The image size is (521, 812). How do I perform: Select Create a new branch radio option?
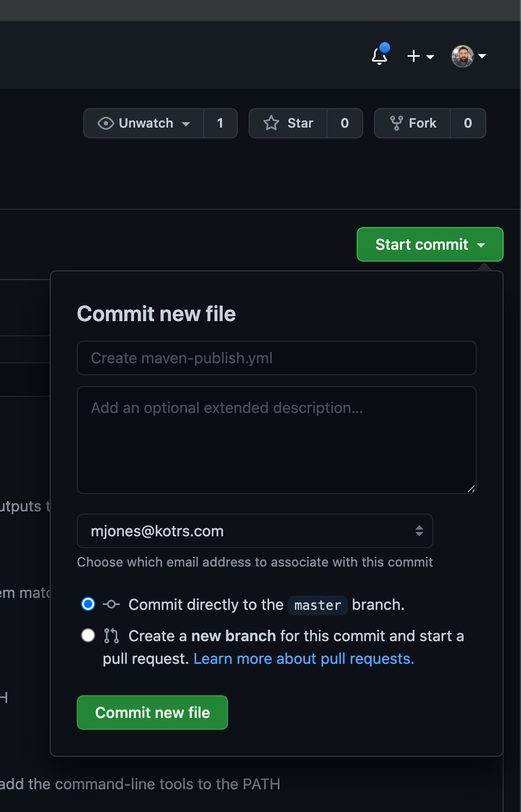coord(88,635)
